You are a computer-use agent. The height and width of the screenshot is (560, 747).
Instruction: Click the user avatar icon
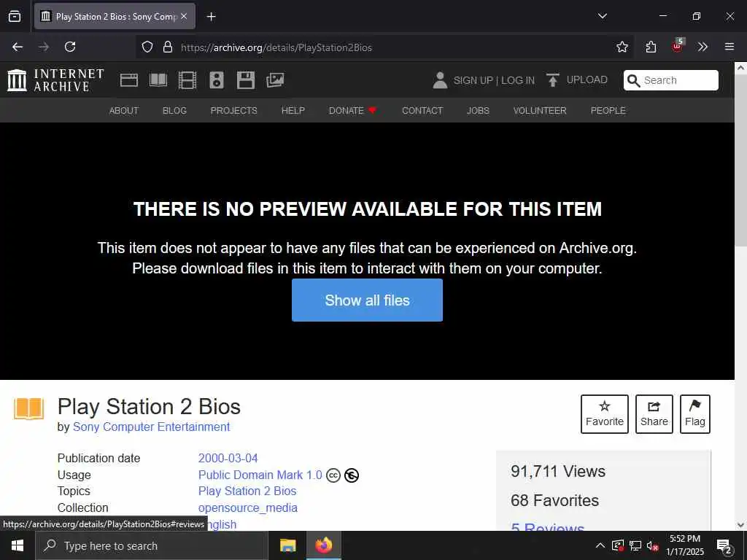coord(440,80)
